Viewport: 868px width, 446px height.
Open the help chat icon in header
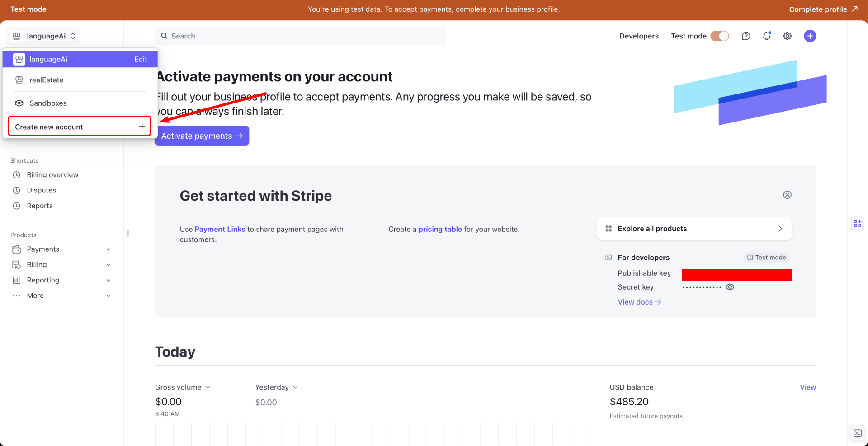pos(746,36)
